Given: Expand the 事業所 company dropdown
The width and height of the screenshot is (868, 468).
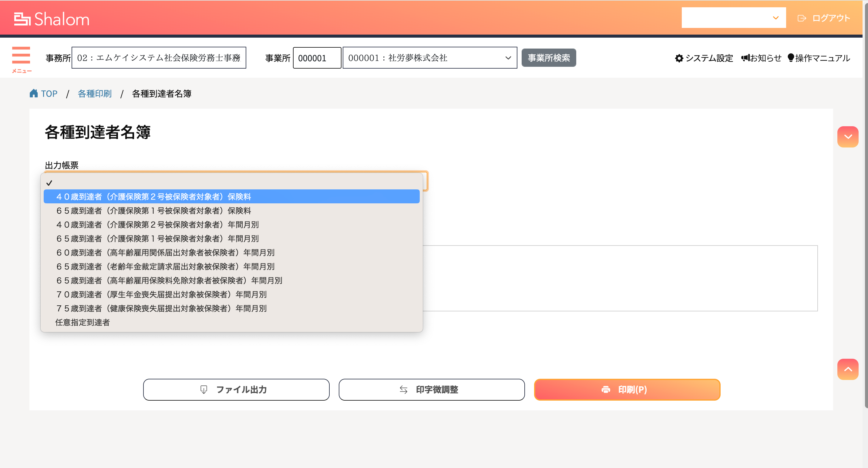Looking at the screenshot, I should coord(430,58).
